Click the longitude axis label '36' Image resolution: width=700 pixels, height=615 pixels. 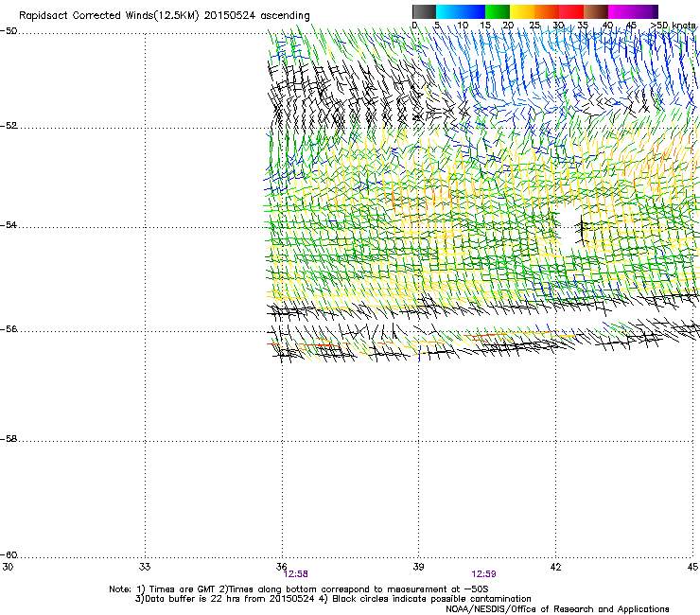[x=281, y=567]
